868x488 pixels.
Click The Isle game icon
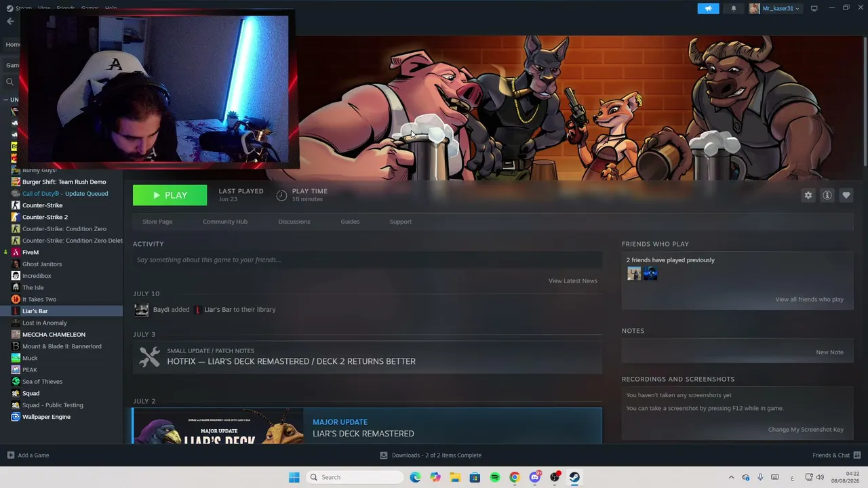pyautogui.click(x=16, y=287)
